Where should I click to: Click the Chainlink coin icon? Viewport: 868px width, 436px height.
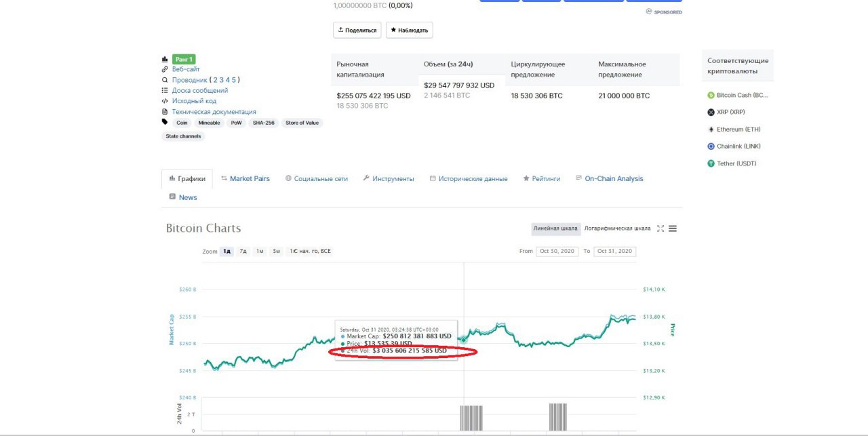coord(711,146)
